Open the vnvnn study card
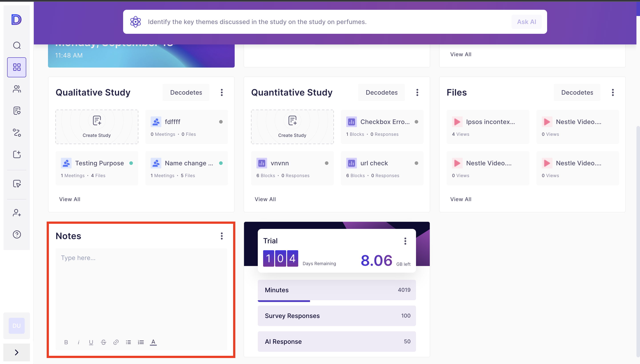Screen dimensions: 640x364 point(292,168)
